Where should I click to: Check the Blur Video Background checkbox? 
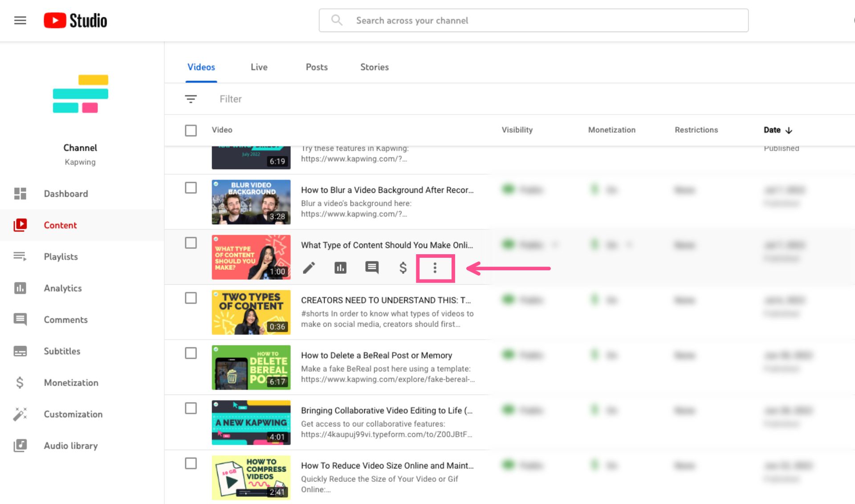(x=191, y=188)
